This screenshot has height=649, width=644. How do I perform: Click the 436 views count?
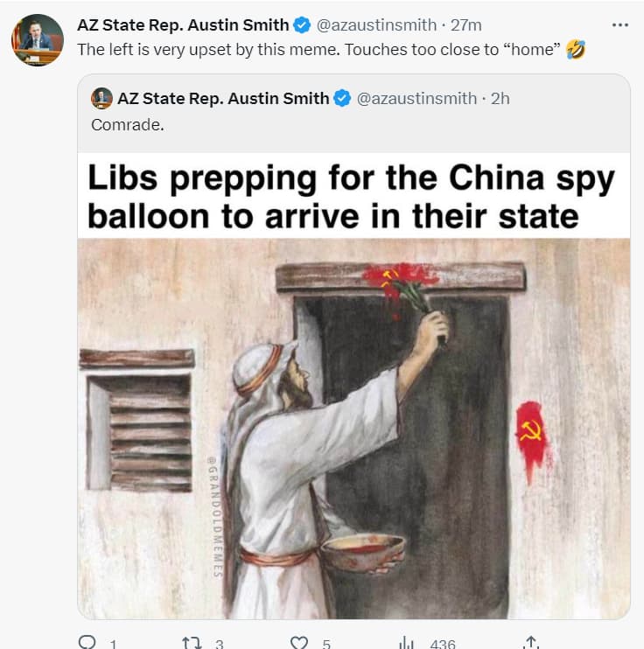click(442, 644)
